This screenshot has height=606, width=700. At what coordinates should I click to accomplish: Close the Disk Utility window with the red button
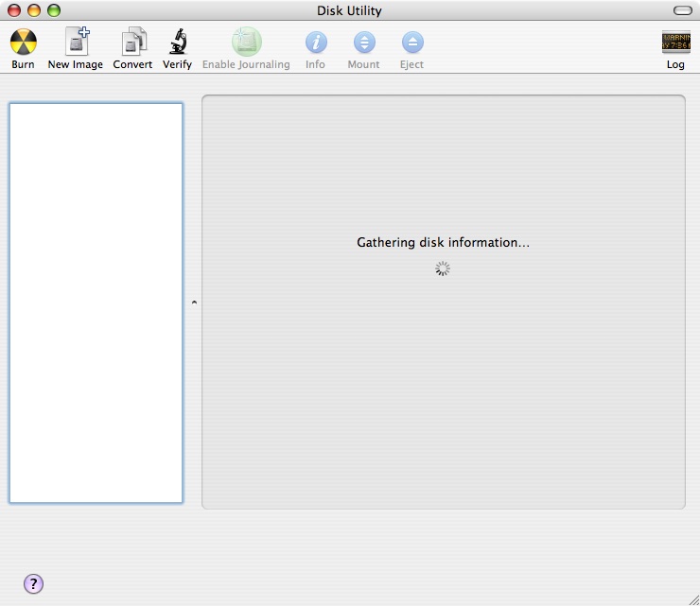click(x=14, y=10)
